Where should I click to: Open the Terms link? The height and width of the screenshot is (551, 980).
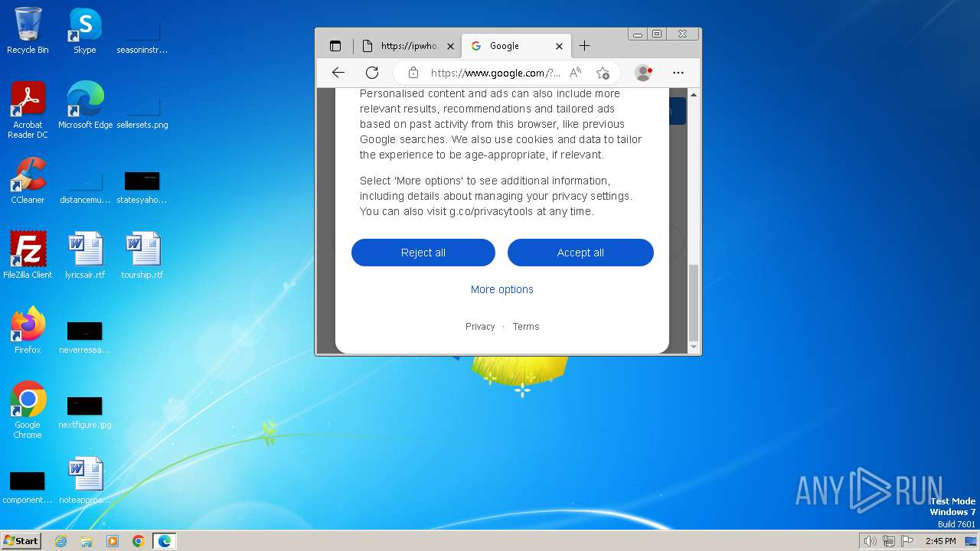[x=526, y=327]
